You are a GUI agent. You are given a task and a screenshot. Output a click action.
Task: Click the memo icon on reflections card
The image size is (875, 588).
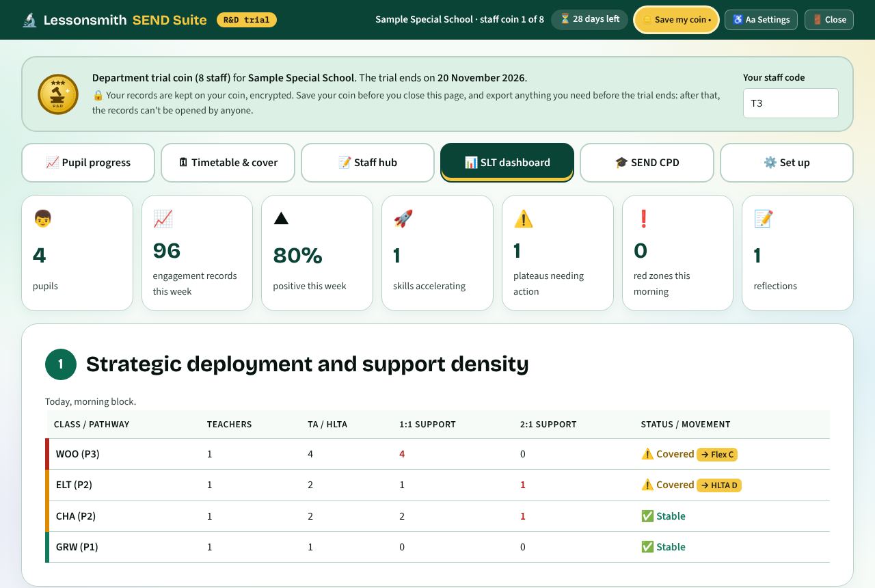pyautogui.click(x=763, y=219)
